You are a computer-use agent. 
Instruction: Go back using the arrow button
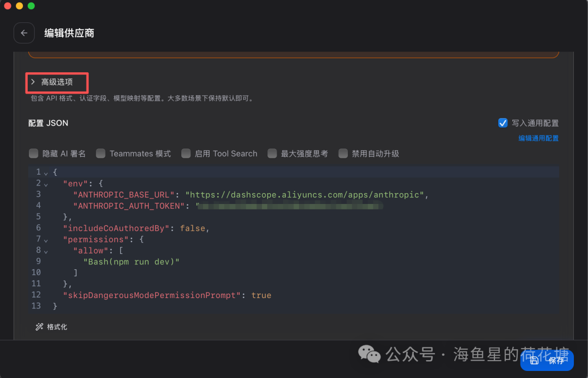coord(24,33)
